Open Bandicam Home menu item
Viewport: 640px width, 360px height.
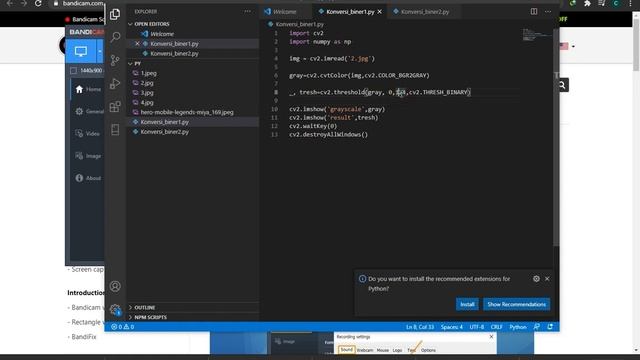[x=88, y=89]
